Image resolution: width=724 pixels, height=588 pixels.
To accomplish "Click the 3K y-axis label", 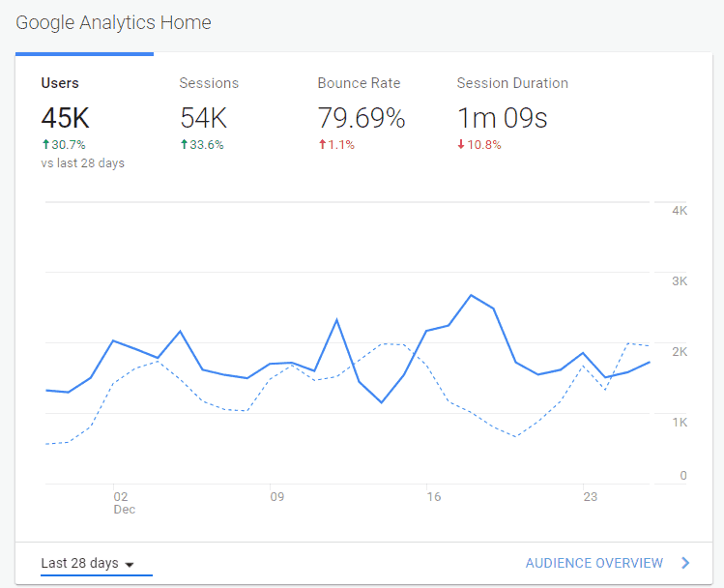I will (680, 280).
